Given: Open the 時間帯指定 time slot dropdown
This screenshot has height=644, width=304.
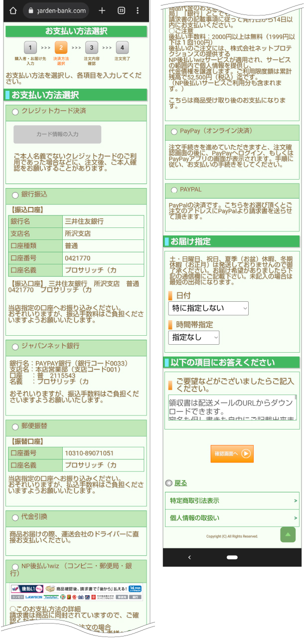Looking at the screenshot, I should coord(194,337).
